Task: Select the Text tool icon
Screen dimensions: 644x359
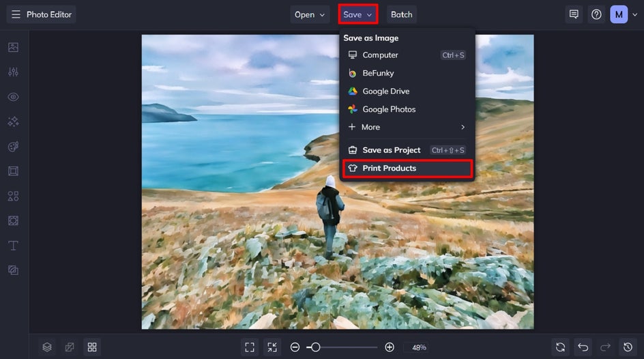Action: (x=13, y=246)
